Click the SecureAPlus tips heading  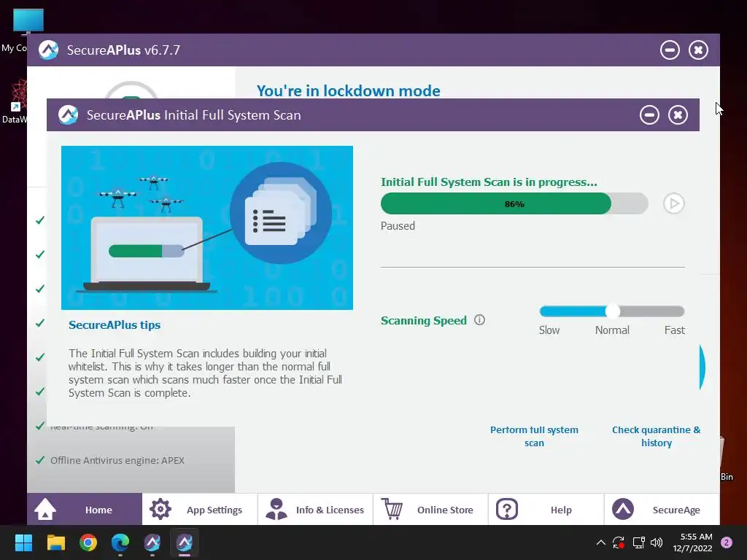(x=115, y=324)
